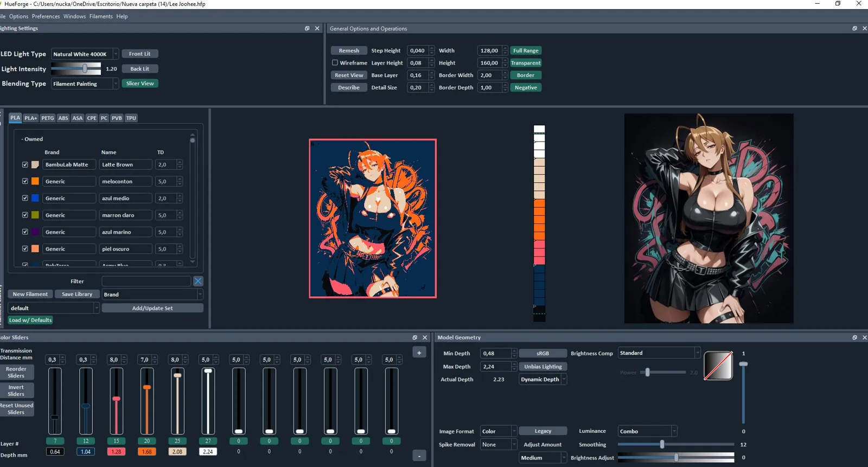Uncheck the azul medio filament
This screenshot has width=868, height=467.
pos(25,198)
